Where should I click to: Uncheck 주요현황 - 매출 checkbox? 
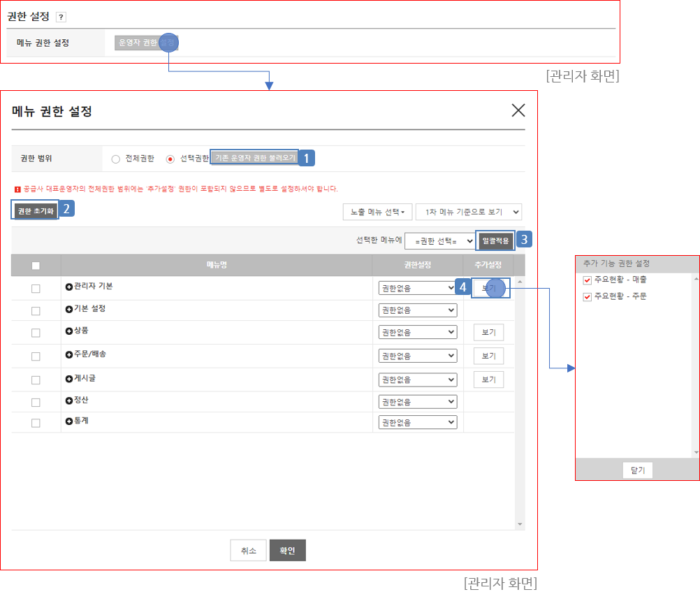587,280
